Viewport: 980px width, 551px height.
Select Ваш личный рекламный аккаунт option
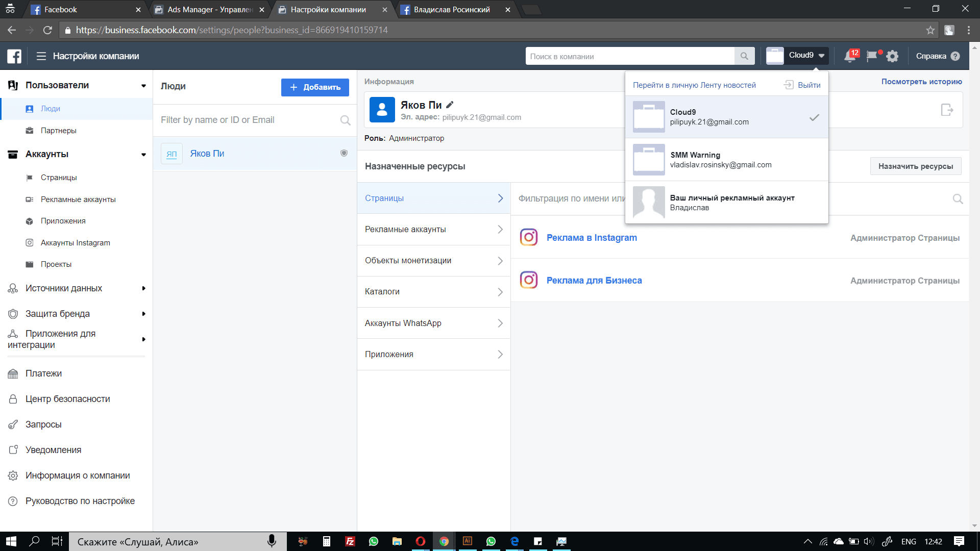coord(727,203)
